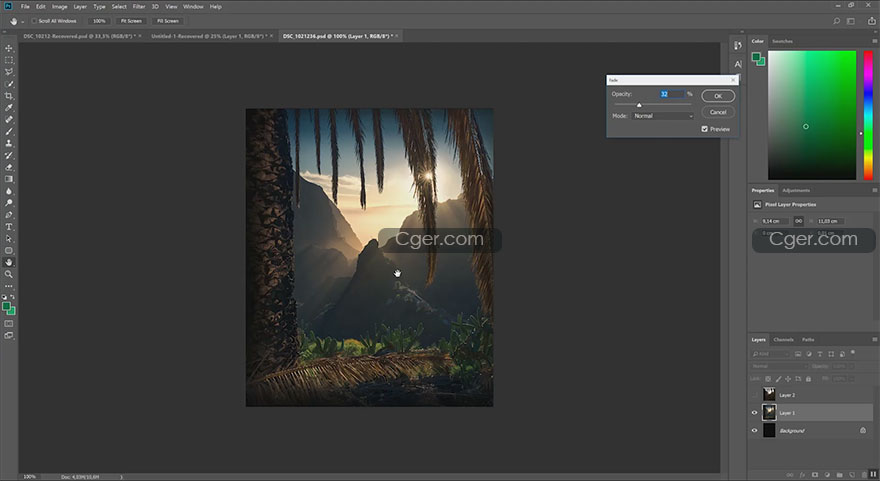This screenshot has height=481, width=880.
Task: Open the Image menu
Action: pos(59,7)
